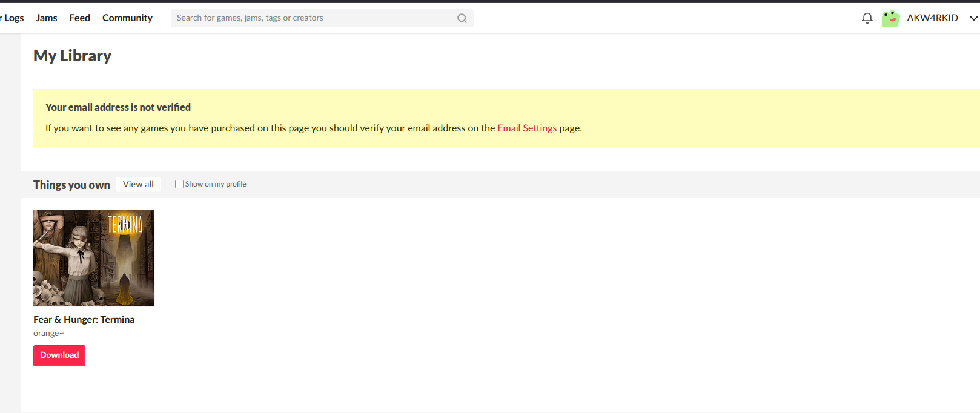
Task: Open the notifications bell
Action: click(867, 18)
